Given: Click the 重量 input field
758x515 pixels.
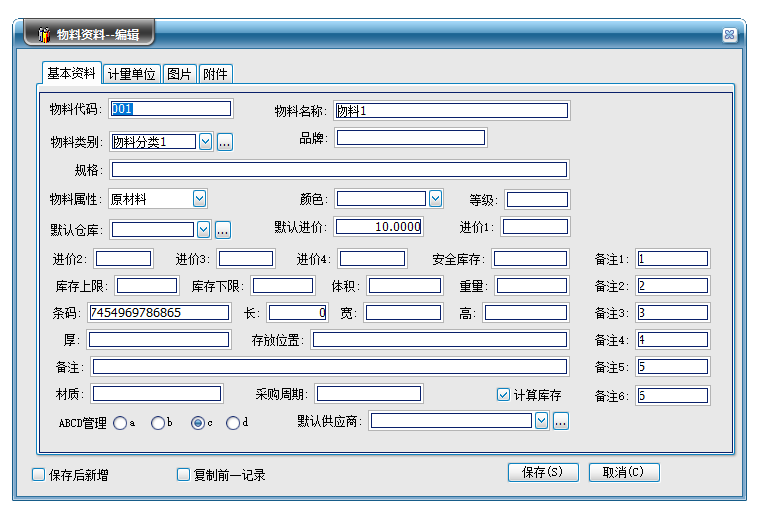Looking at the screenshot, I should pyautogui.click(x=532, y=285).
